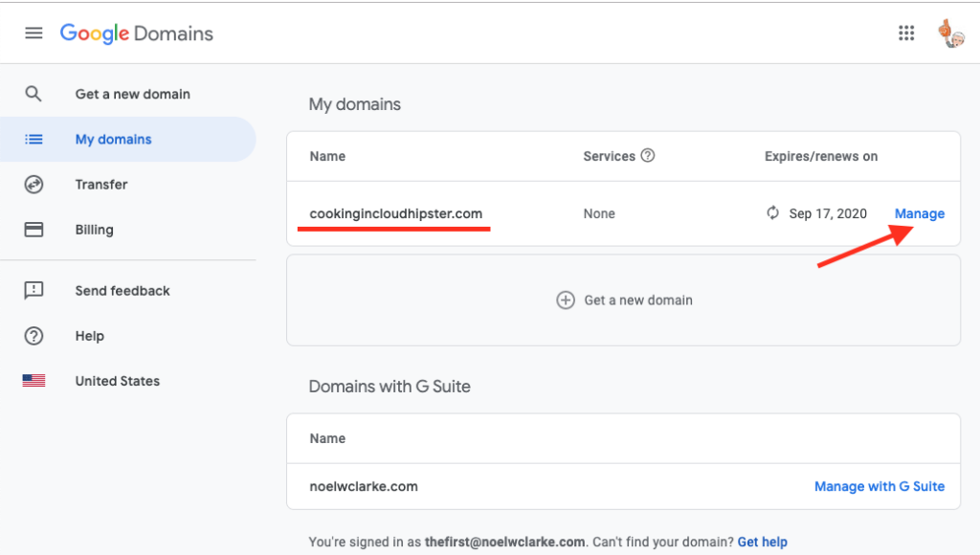Expand the United States language region option

tap(117, 380)
